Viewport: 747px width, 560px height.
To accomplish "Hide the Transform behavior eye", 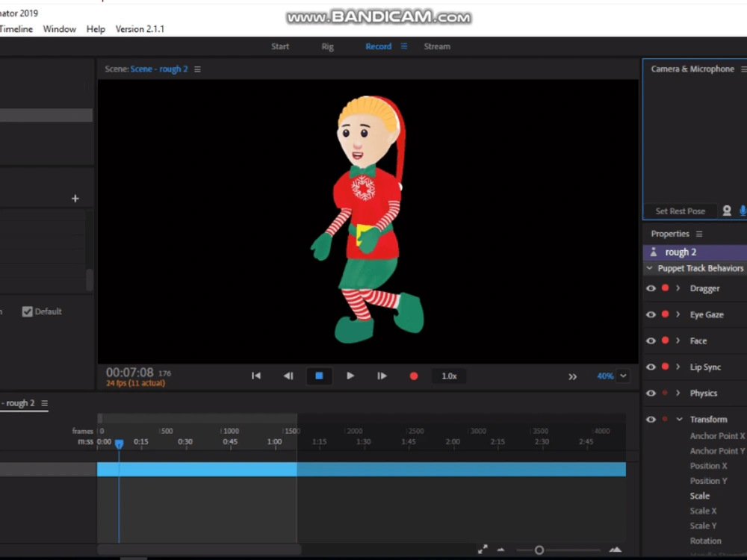I will click(651, 419).
